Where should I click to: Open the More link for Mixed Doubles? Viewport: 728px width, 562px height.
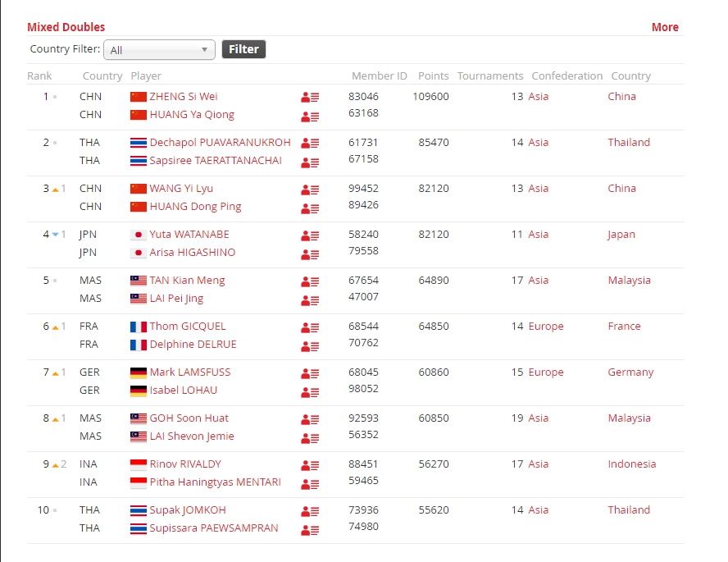click(x=665, y=27)
